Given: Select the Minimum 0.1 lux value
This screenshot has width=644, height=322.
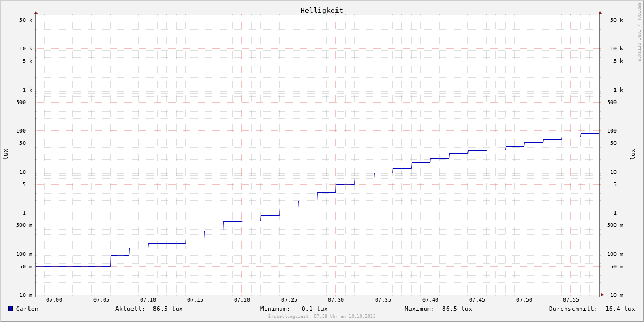Looking at the screenshot, I should [x=314, y=309].
